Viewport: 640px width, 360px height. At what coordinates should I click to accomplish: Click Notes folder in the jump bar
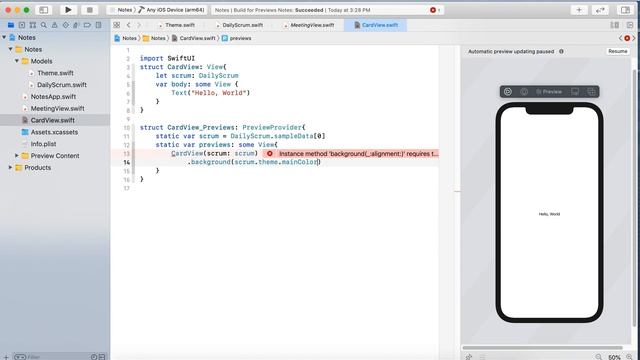154,38
